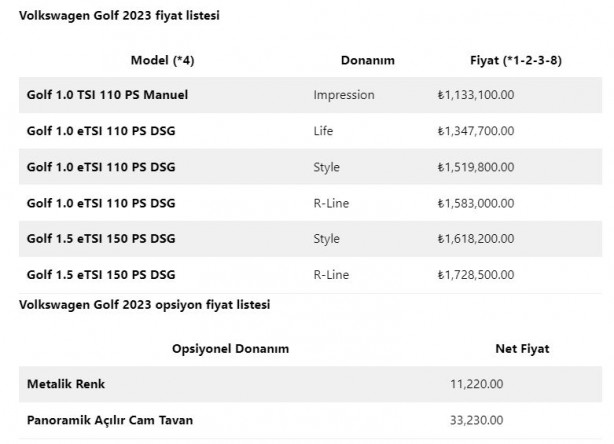
Task: Click the "Volkswagen Golf 2023 opsiyon fiyat listesi" heading
Action: pos(145,303)
